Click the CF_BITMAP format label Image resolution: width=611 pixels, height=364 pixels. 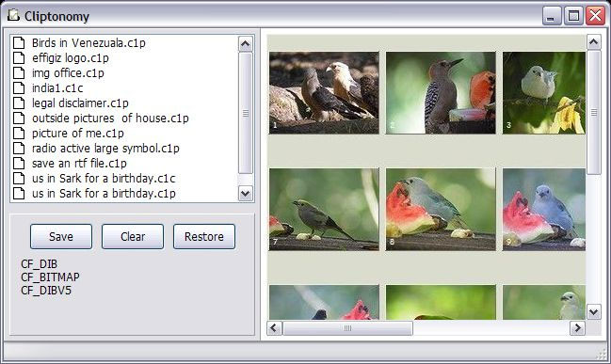point(50,277)
